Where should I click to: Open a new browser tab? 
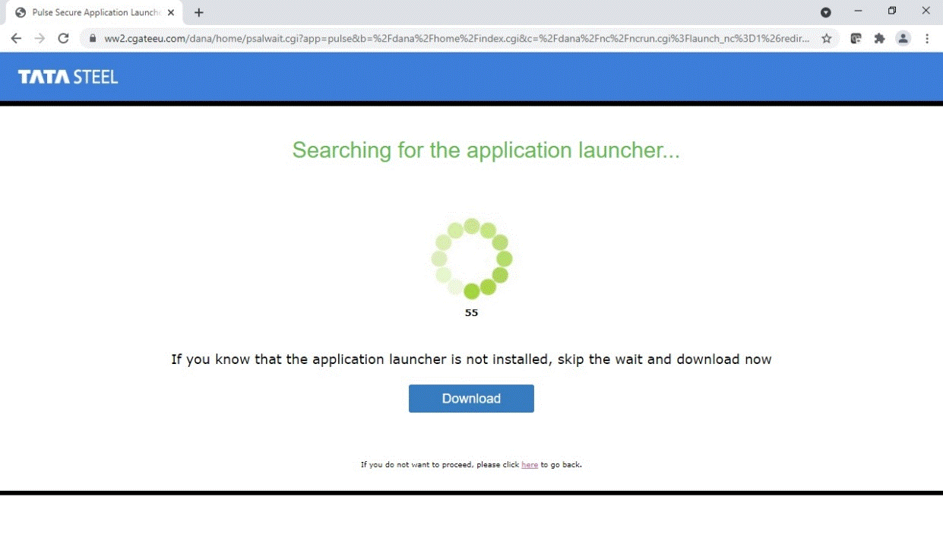pos(199,13)
